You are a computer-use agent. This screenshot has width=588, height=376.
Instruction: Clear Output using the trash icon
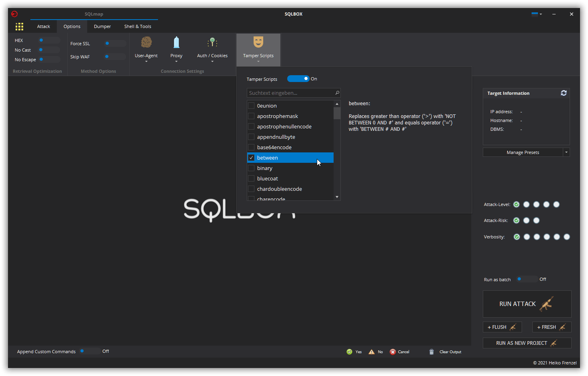[x=432, y=352]
